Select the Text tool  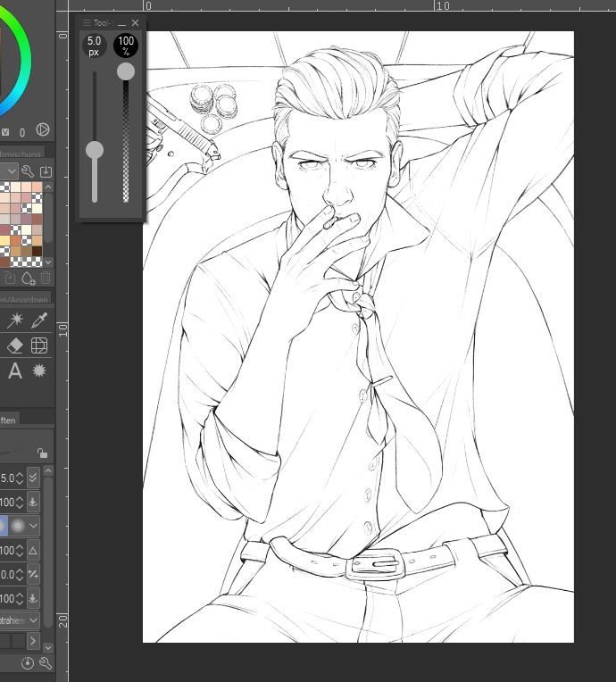[14, 370]
